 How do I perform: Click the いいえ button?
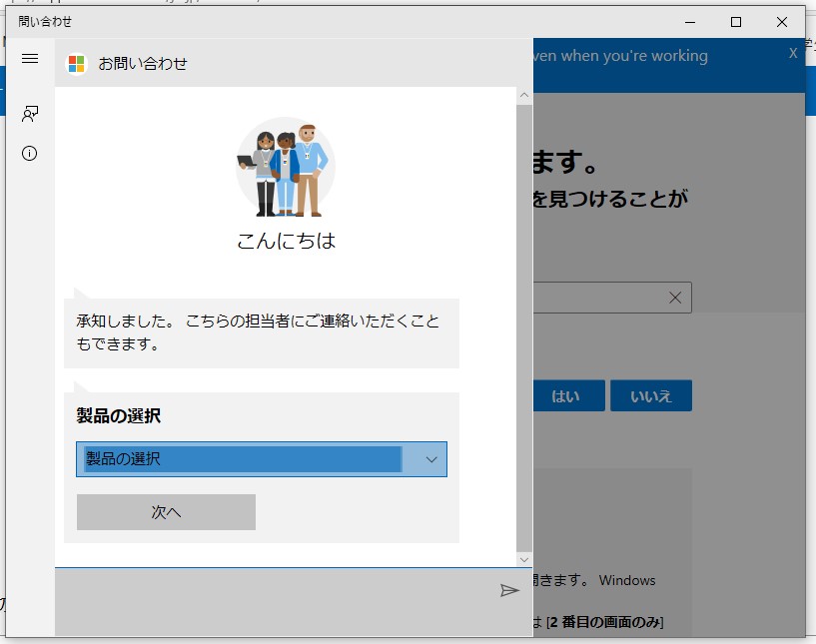pyautogui.click(x=651, y=395)
